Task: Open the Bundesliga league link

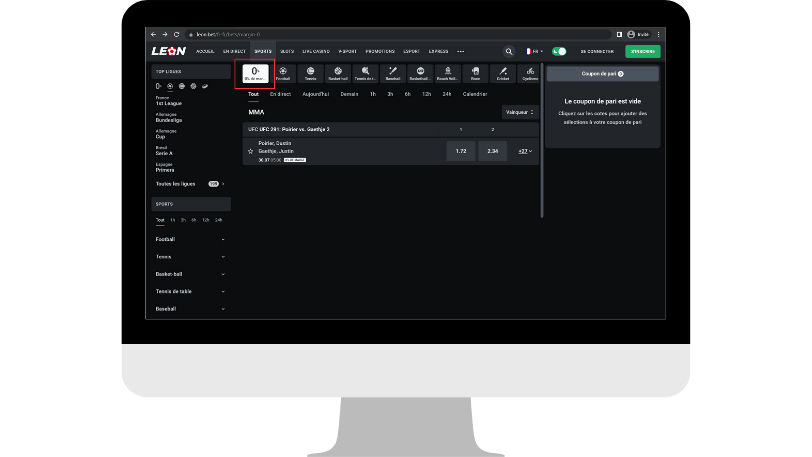Action: tap(169, 119)
